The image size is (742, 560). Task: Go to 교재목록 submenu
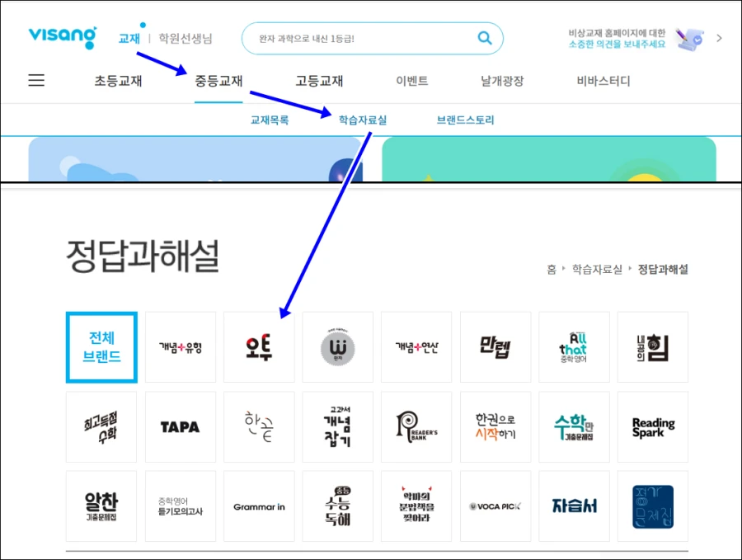(270, 120)
